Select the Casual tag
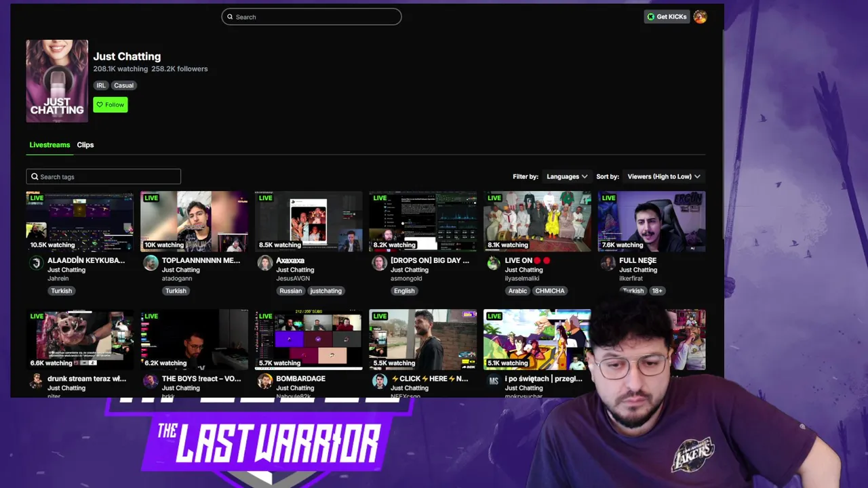Image resolution: width=868 pixels, height=488 pixels. click(123, 85)
